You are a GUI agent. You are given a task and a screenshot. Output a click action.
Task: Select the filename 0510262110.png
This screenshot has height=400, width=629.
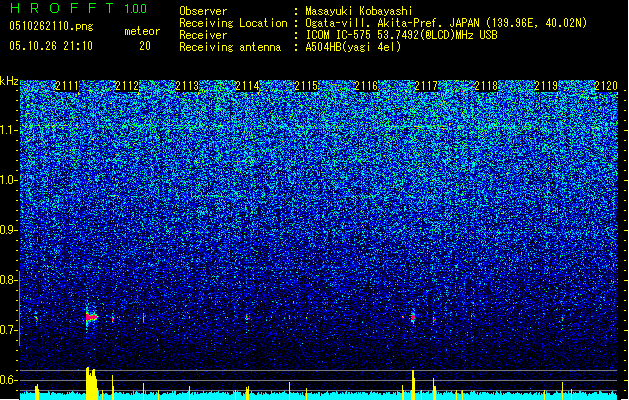[x=51, y=26]
